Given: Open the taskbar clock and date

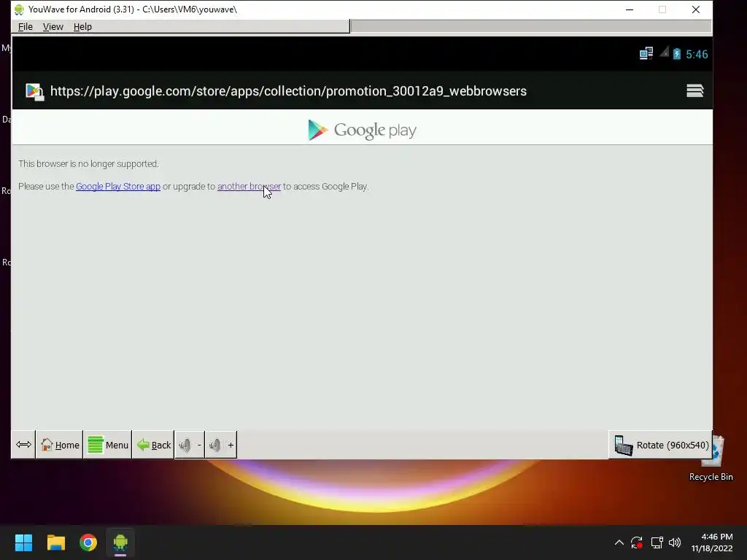Looking at the screenshot, I should pos(712,542).
